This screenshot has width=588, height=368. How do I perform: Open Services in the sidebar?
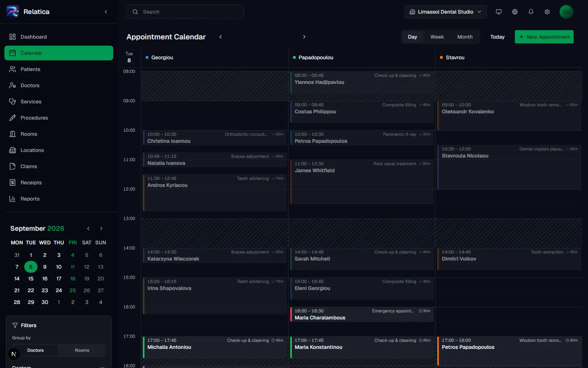point(59,102)
